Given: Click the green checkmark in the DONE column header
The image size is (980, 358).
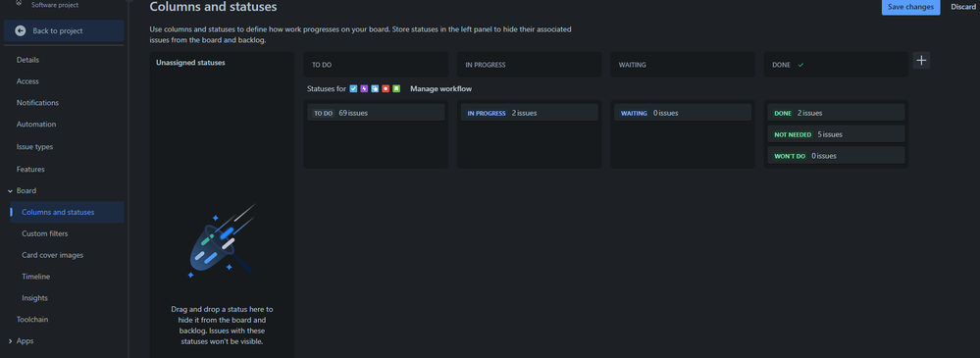Looking at the screenshot, I should pyautogui.click(x=800, y=65).
